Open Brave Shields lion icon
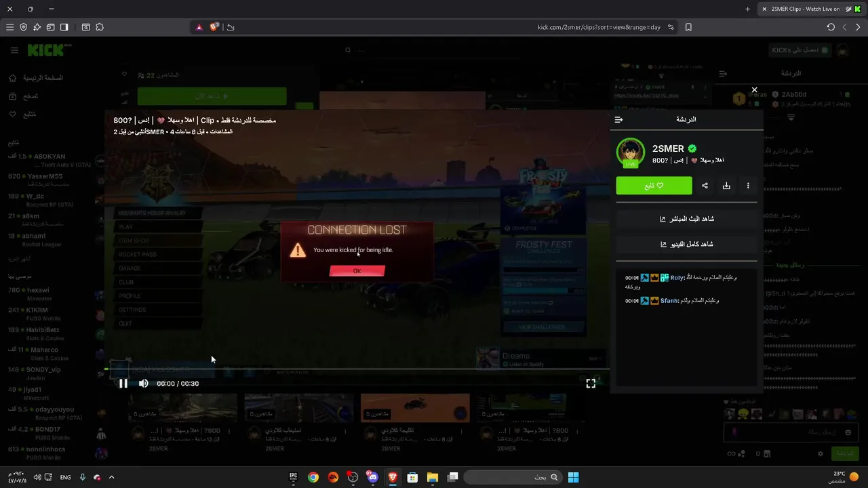 click(214, 27)
